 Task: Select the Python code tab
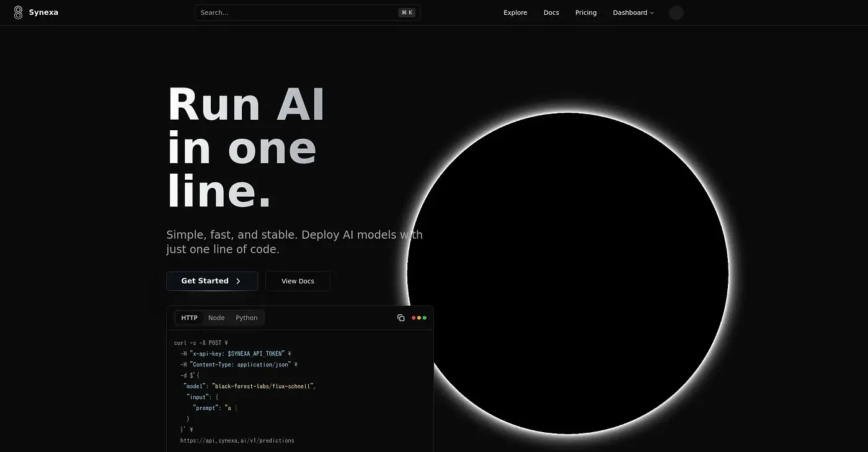(246, 318)
